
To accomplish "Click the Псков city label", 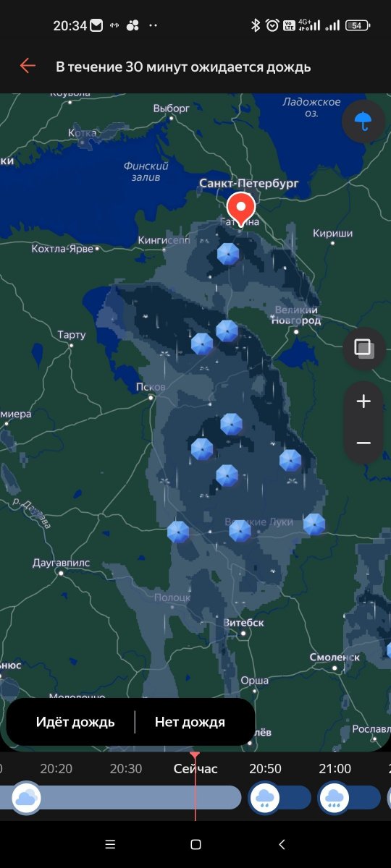I will (151, 387).
